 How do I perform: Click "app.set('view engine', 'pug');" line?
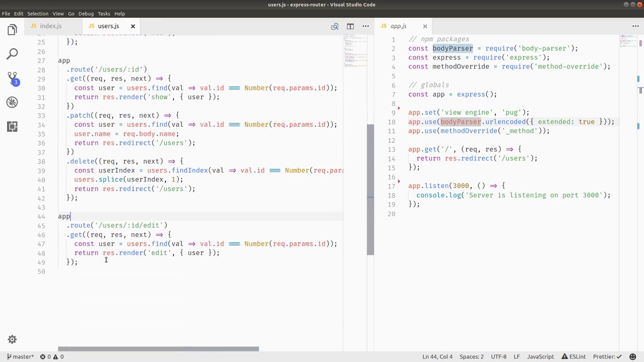469,113
